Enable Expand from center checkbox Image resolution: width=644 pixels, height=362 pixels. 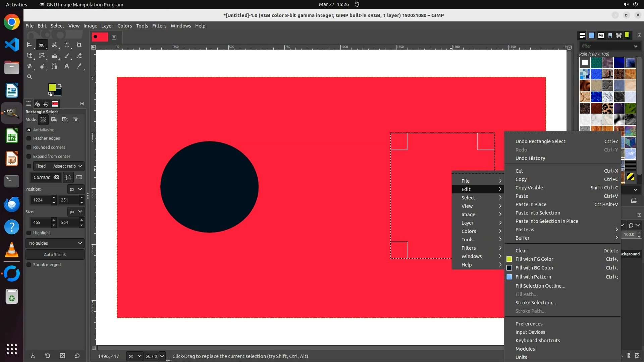pyautogui.click(x=29, y=157)
